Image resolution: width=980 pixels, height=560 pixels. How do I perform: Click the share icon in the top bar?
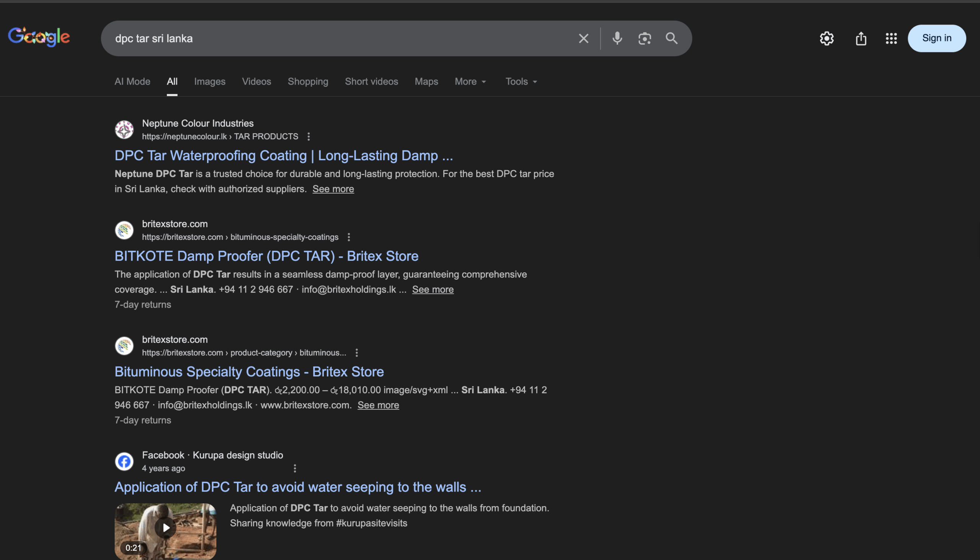tap(861, 38)
